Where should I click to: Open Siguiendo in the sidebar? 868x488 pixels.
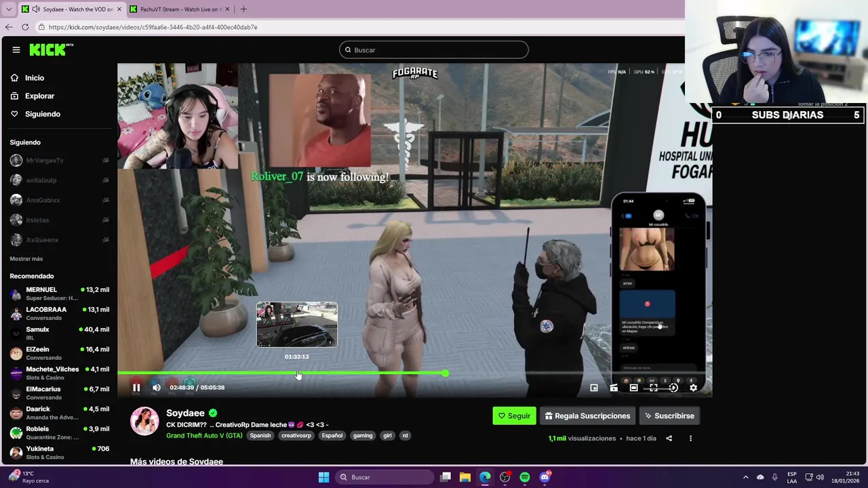[35, 114]
